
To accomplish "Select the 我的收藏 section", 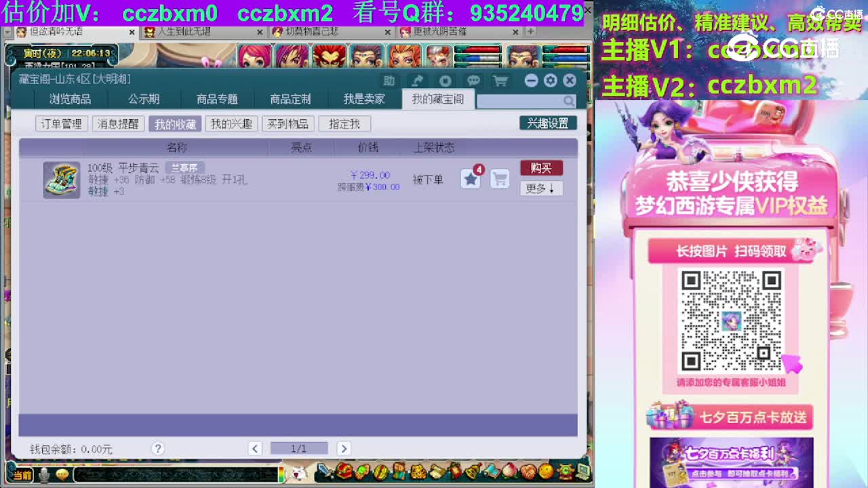I will pos(175,124).
